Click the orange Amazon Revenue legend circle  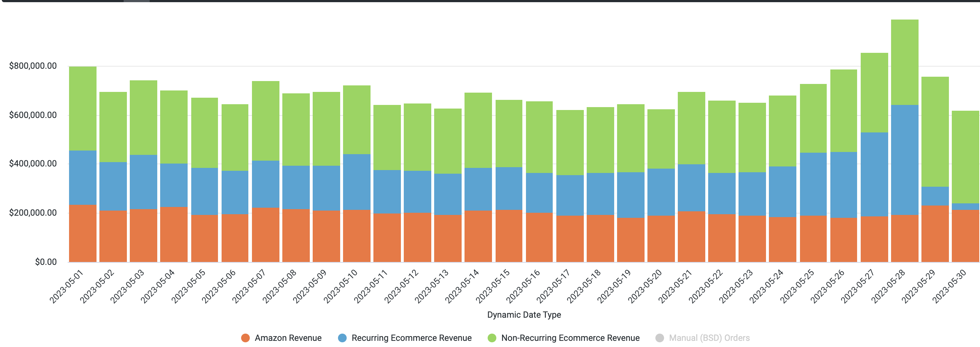coord(245,338)
